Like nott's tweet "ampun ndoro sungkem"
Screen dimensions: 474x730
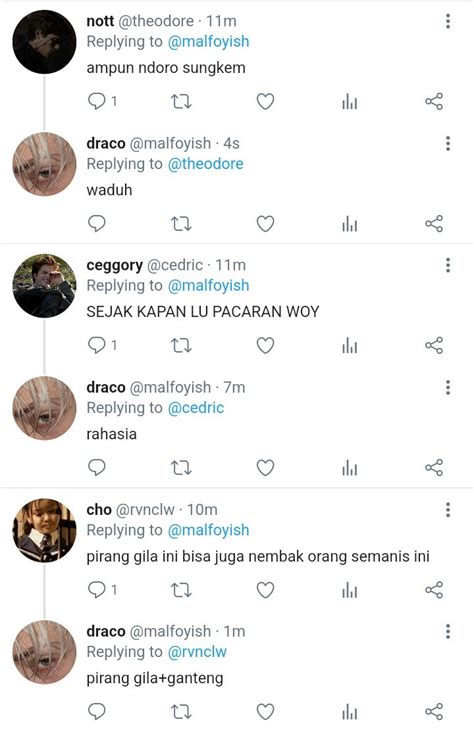pos(265,101)
